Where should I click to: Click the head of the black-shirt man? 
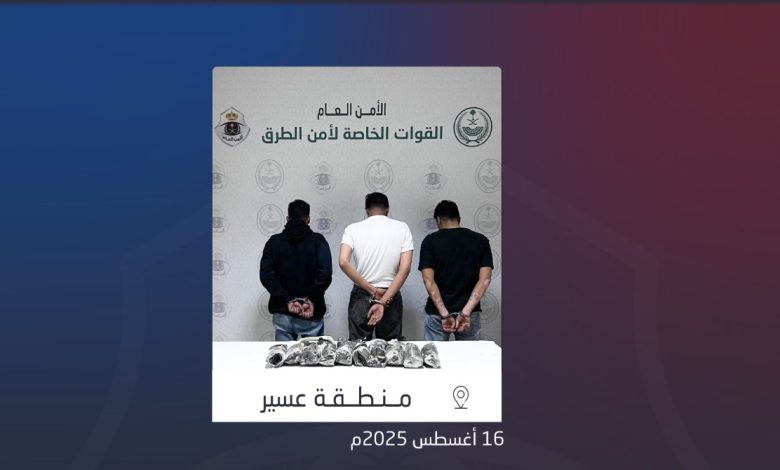pos(446,212)
